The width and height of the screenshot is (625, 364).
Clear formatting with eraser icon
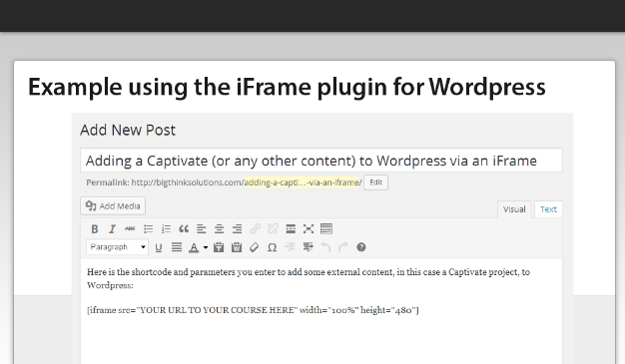click(254, 247)
